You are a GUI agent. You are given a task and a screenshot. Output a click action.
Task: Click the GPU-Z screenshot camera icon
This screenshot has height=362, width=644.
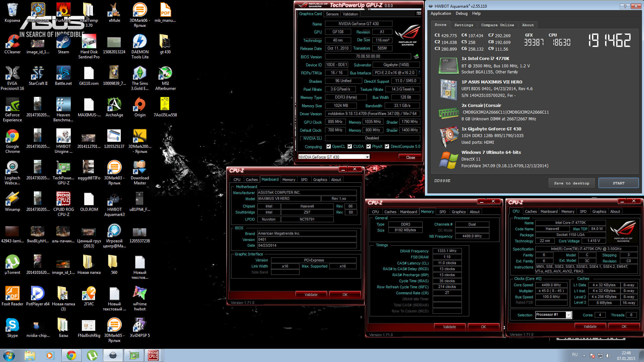[419, 13]
